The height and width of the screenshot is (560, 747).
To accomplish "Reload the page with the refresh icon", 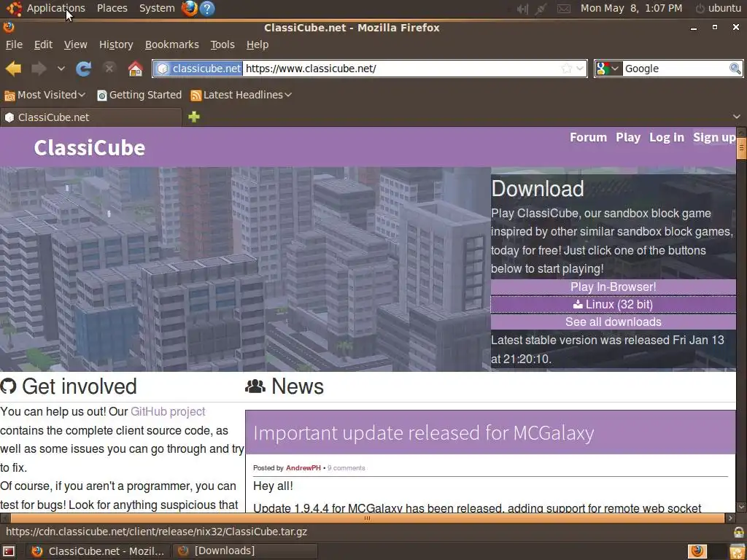I will pos(83,69).
